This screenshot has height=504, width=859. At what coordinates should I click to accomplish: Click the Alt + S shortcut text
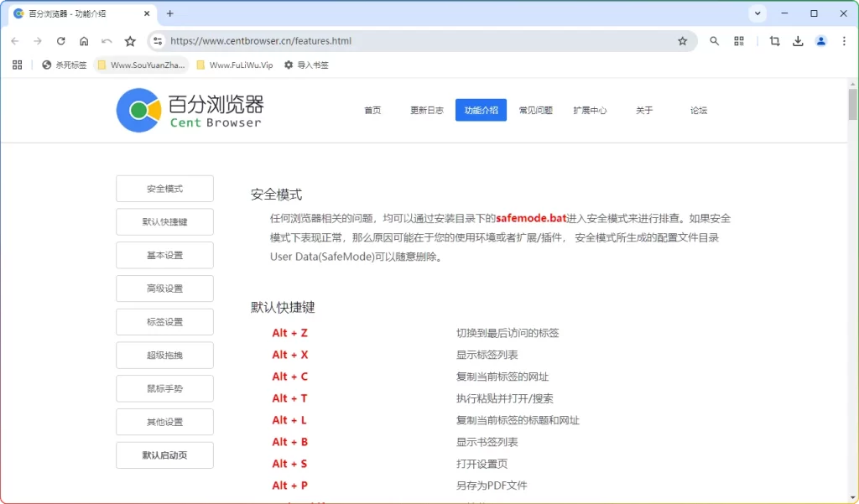pos(289,464)
